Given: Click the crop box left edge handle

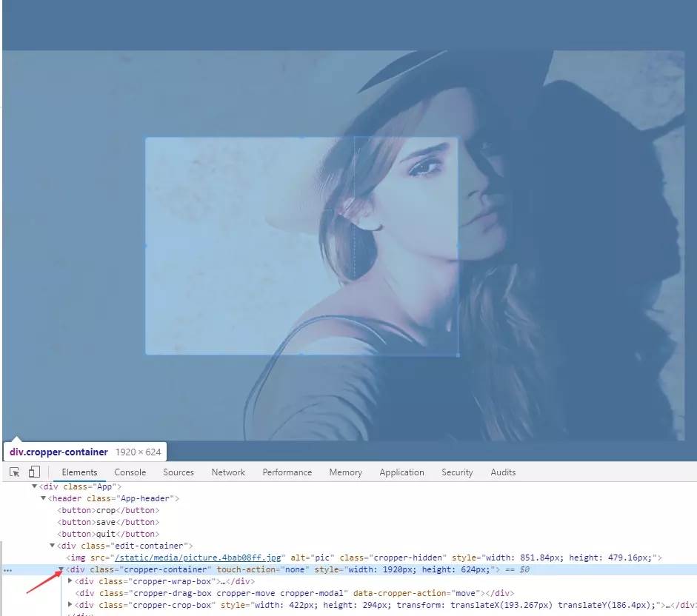Looking at the screenshot, I should point(146,246).
